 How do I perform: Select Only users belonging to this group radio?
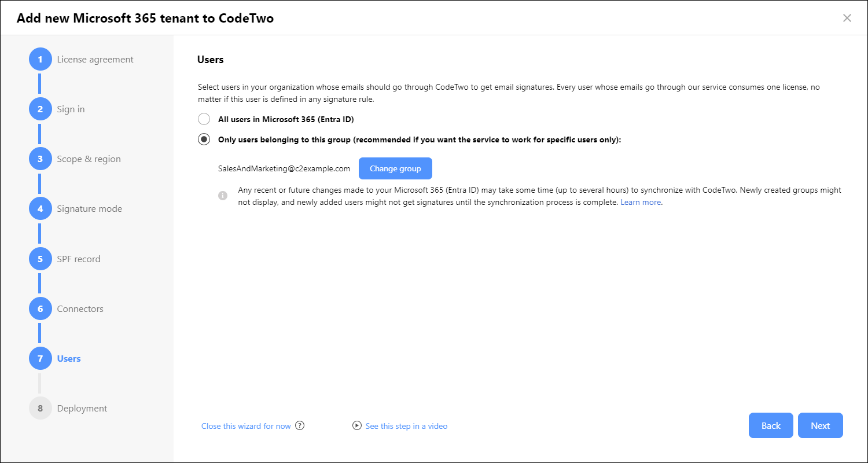click(x=204, y=139)
